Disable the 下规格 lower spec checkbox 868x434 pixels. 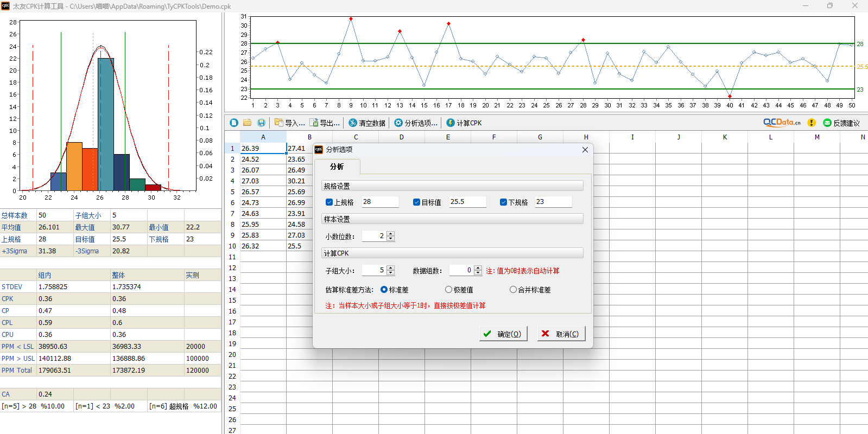click(503, 202)
